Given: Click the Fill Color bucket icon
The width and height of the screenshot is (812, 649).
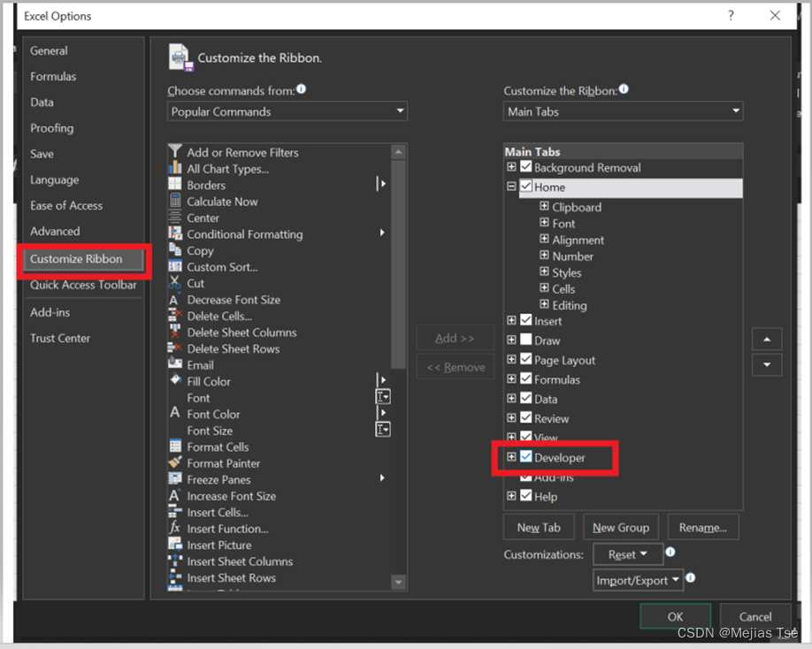Looking at the screenshot, I should coord(175,380).
